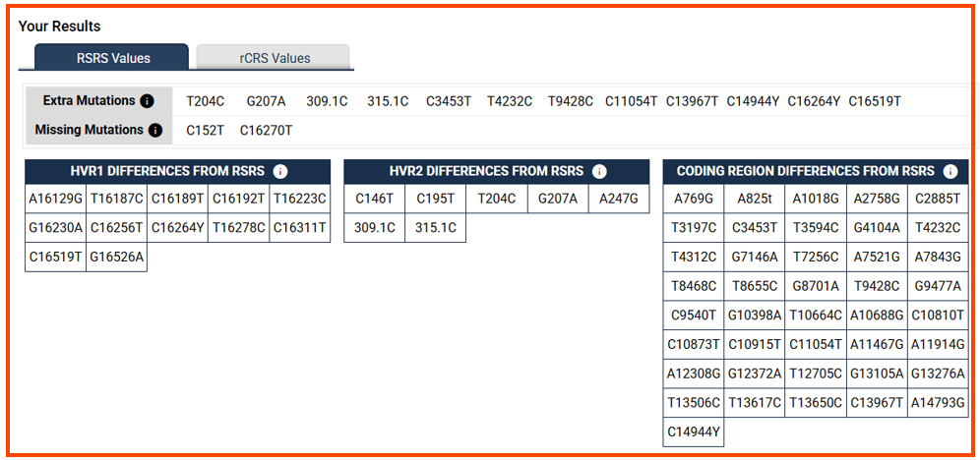
Task: Open the HVR2 Differences info icon
Action: tap(599, 171)
